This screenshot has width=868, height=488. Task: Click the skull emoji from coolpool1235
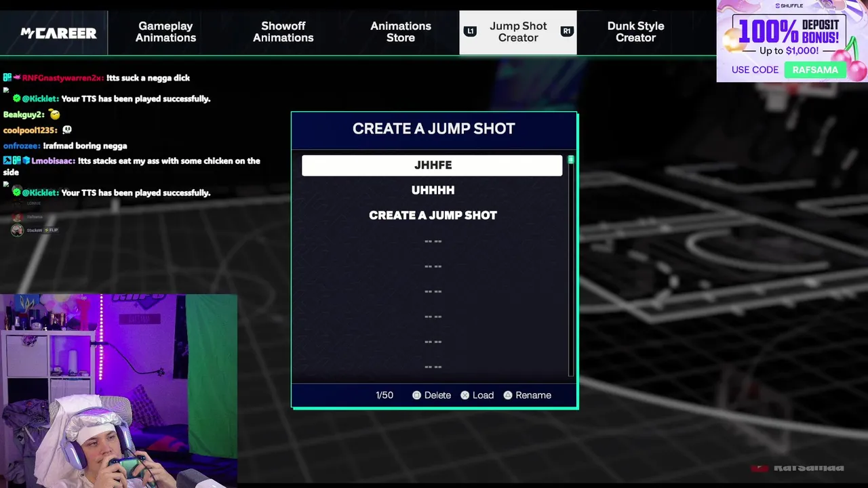(66, 129)
